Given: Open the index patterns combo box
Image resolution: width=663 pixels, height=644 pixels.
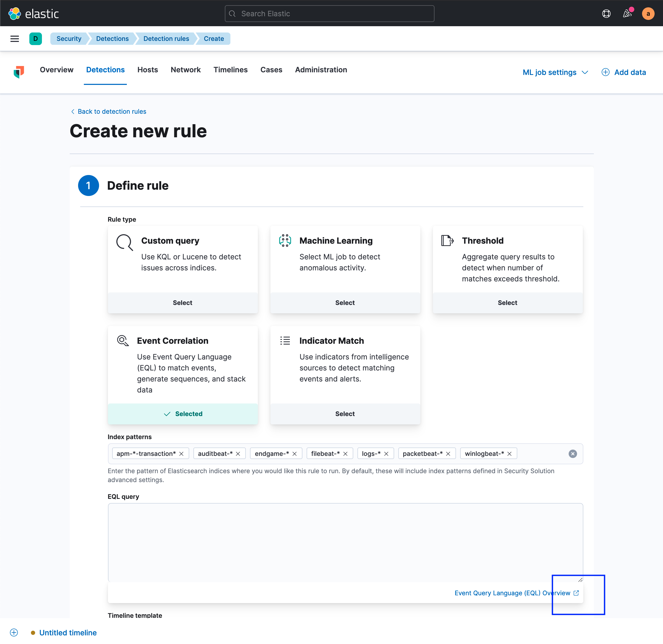Looking at the screenshot, I should [541, 454].
